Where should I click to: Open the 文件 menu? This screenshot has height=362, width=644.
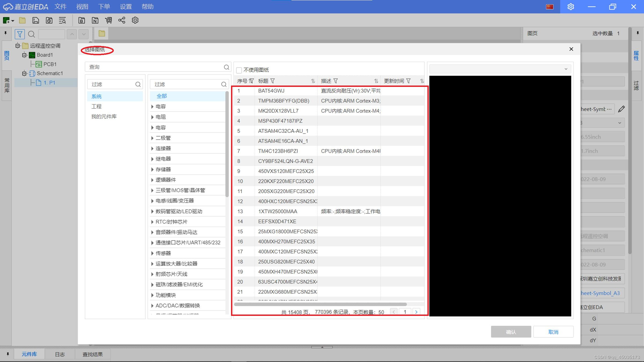(60, 7)
